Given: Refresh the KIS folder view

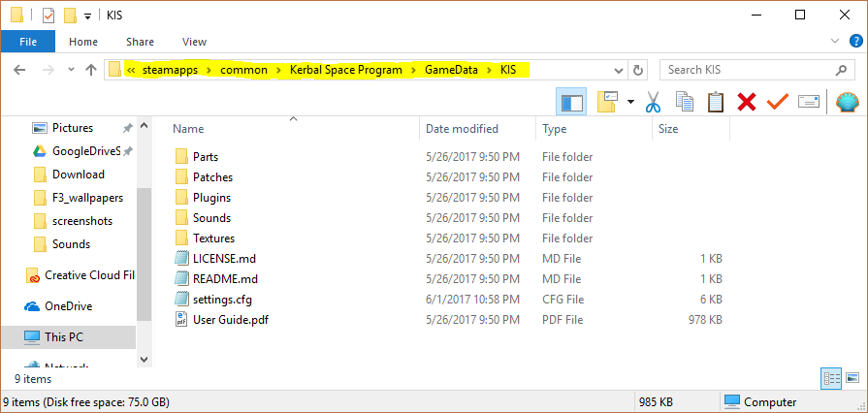Looking at the screenshot, I should pyautogui.click(x=638, y=71).
